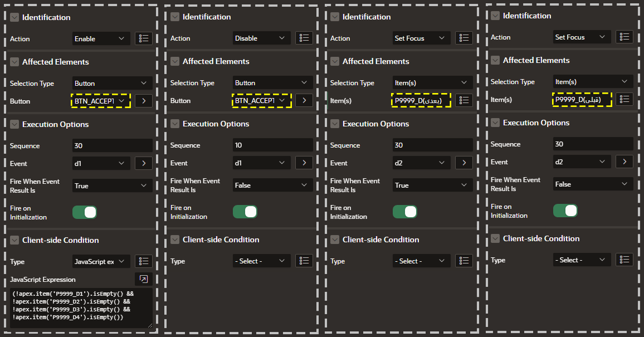The image size is (644, 337).
Task: Open JavaScript expression Type dropdown
Action: pyautogui.click(x=101, y=261)
